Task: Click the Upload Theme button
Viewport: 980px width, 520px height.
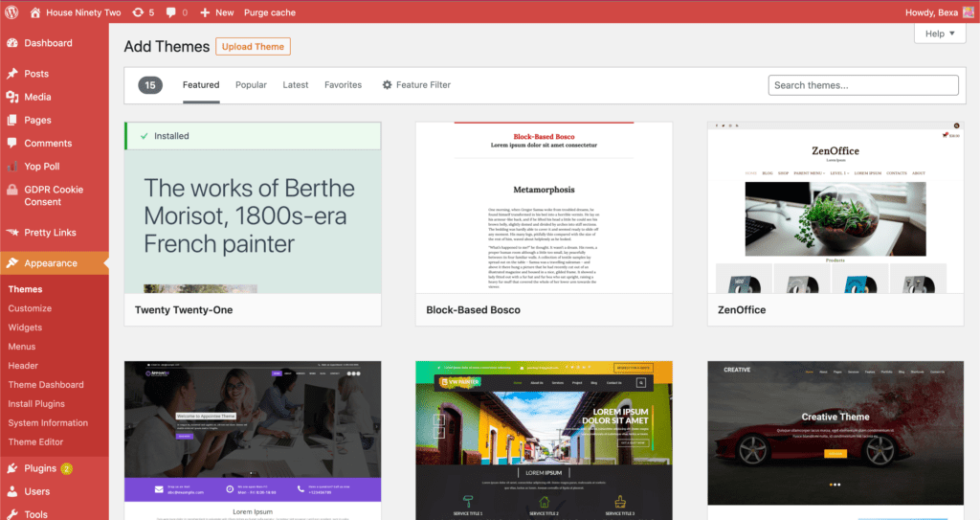Action: click(253, 47)
